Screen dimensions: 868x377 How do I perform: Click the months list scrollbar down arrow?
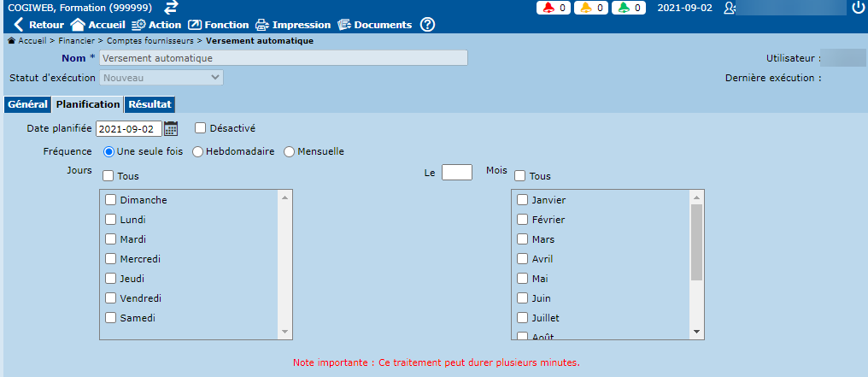click(697, 332)
